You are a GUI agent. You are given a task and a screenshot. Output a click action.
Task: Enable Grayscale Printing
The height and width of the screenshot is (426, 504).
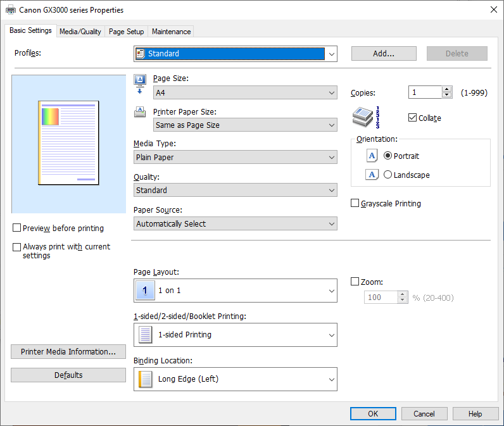[x=355, y=203]
